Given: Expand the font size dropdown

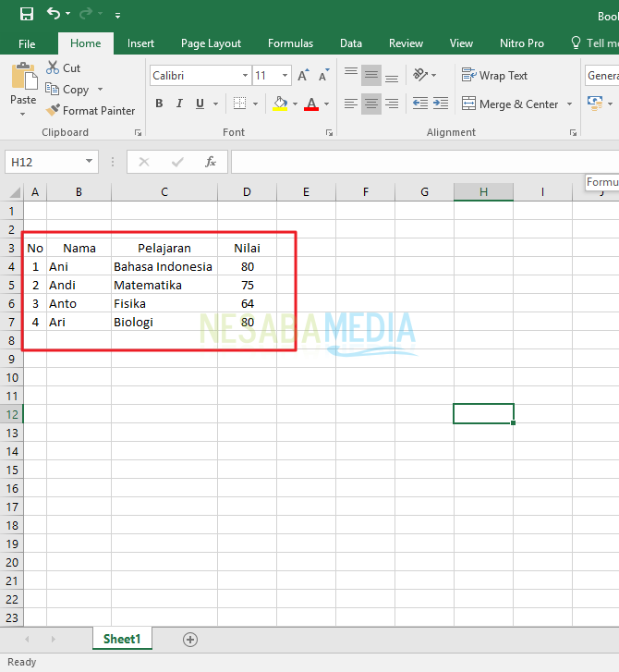Looking at the screenshot, I should [285, 76].
